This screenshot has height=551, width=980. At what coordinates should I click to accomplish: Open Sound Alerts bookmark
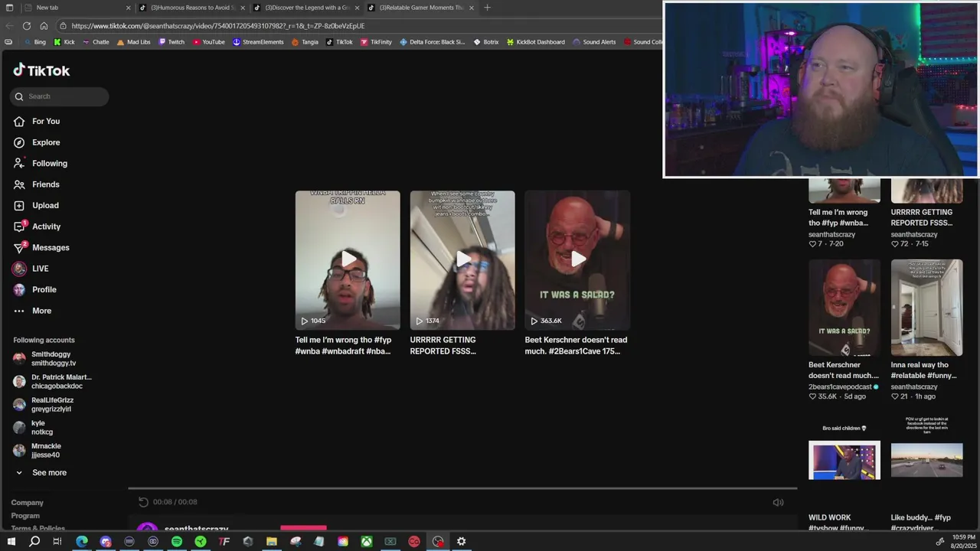594,42
